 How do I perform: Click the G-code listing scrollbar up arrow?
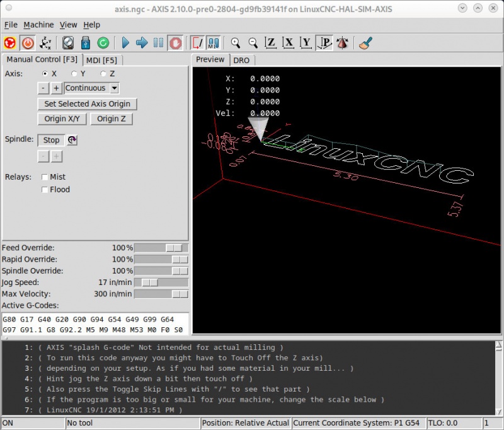(x=498, y=345)
